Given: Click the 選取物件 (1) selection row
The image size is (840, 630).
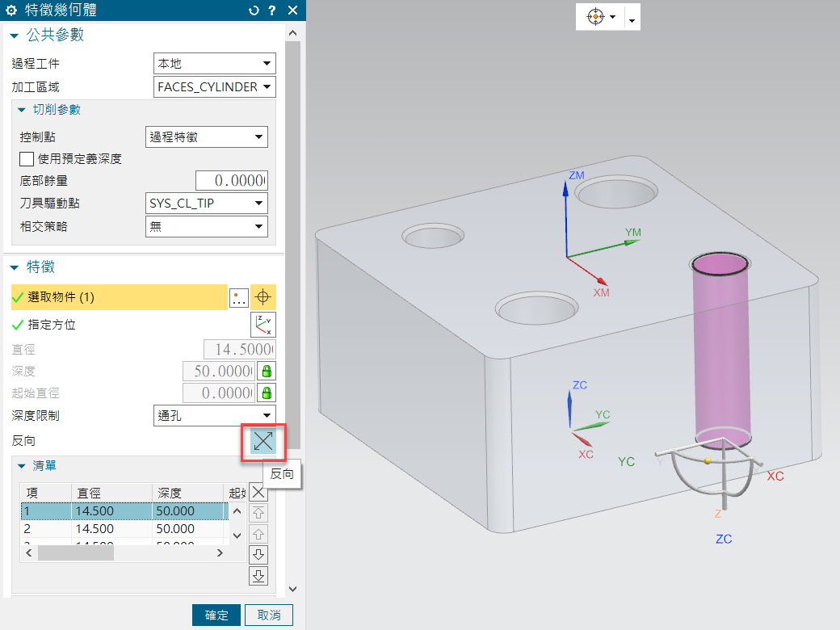Looking at the screenshot, I should 120,297.
